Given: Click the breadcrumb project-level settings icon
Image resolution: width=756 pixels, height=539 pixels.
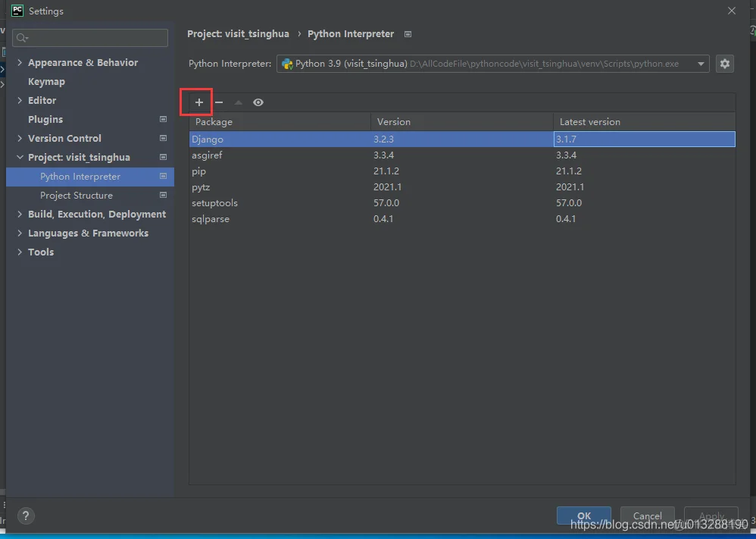Looking at the screenshot, I should pos(408,34).
